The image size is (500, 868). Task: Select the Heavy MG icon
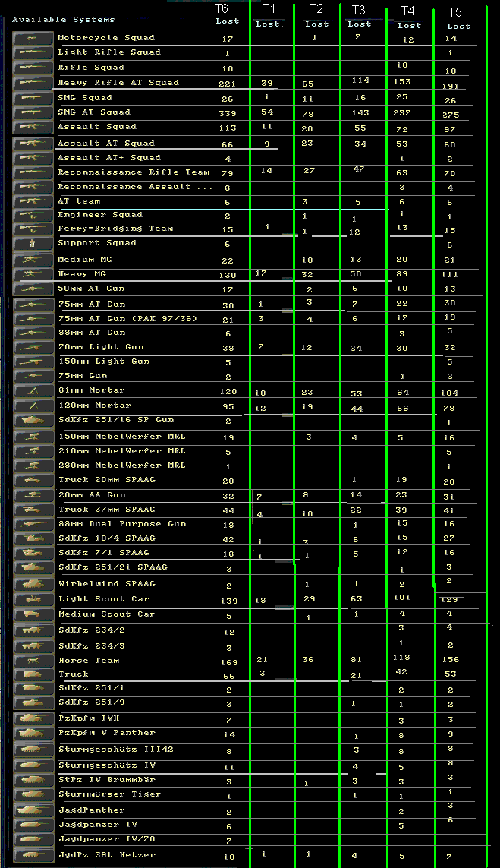(x=33, y=274)
